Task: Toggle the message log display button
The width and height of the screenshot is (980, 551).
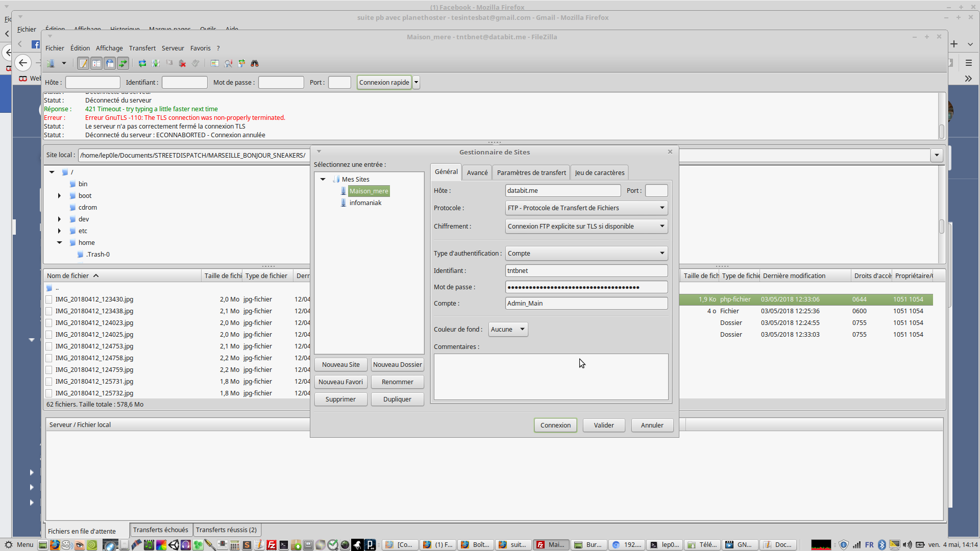Action: 83,63
